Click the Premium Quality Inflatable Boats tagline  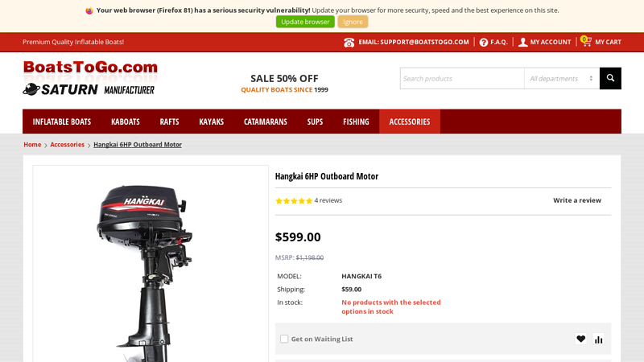pos(73,42)
